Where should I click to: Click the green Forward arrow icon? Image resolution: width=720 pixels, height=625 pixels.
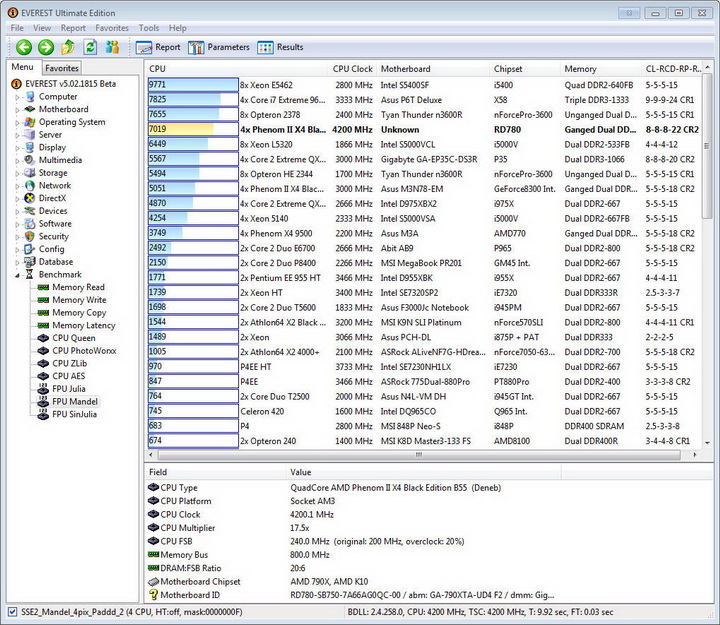(45, 47)
